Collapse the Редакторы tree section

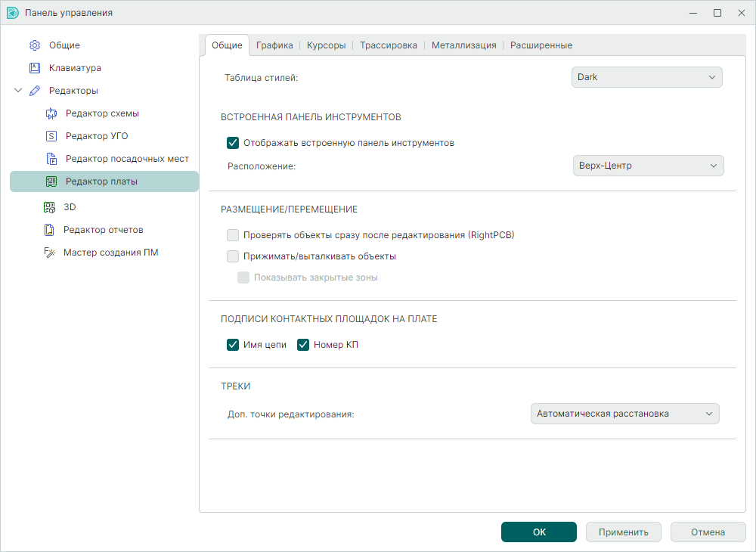point(18,91)
